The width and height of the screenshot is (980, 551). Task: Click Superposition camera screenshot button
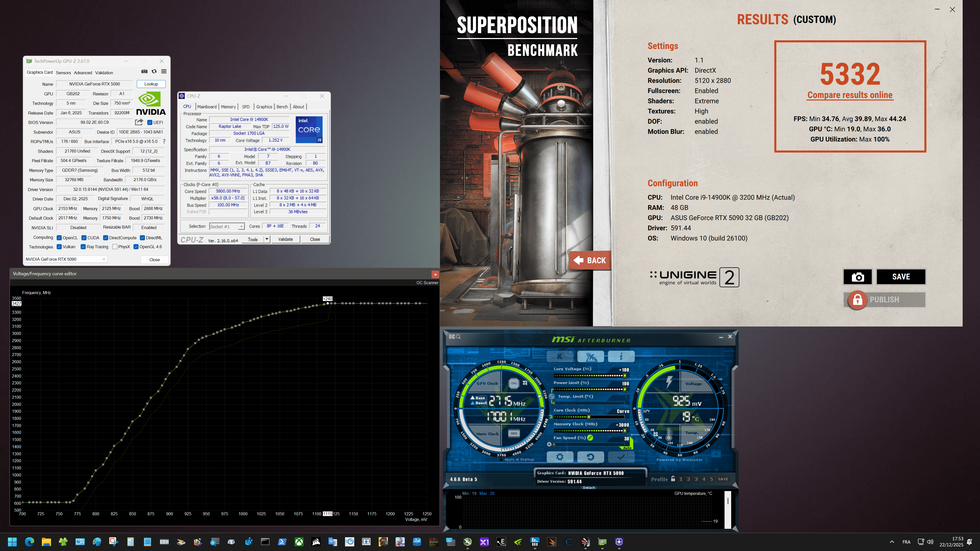(857, 277)
